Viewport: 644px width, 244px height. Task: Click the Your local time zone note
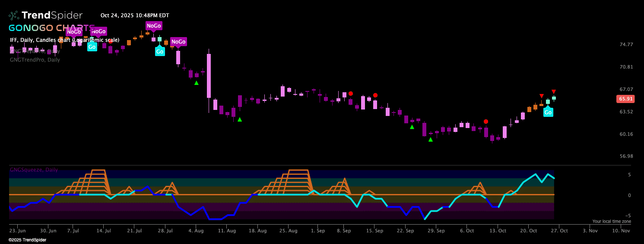pyautogui.click(x=612, y=221)
